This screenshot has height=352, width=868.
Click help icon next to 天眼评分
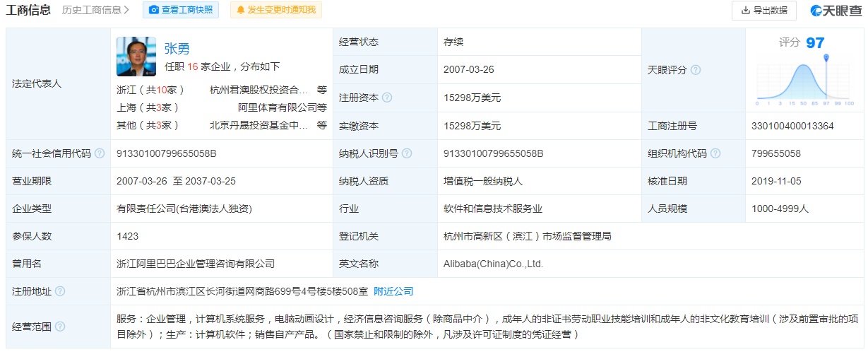(x=696, y=70)
